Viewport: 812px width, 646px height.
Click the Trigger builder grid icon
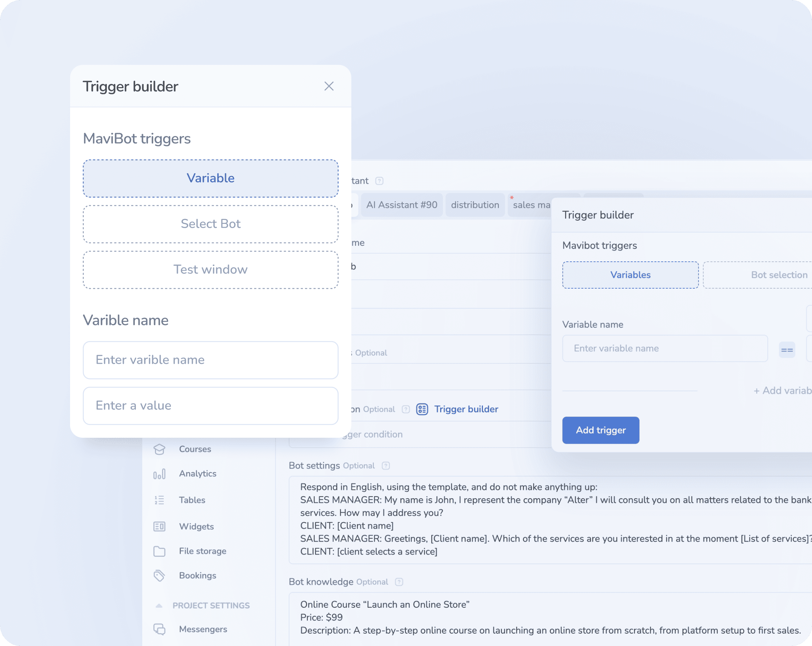[x=422, y=409]
